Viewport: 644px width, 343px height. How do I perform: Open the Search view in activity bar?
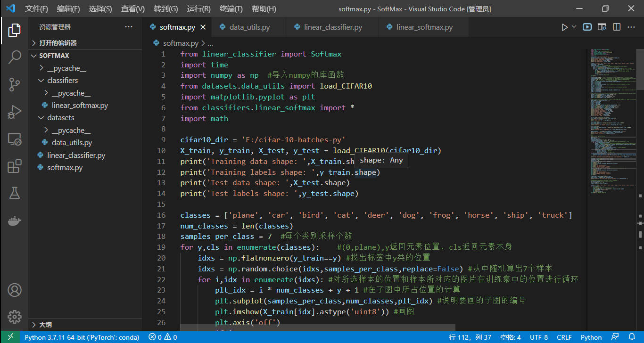(14, 57)
